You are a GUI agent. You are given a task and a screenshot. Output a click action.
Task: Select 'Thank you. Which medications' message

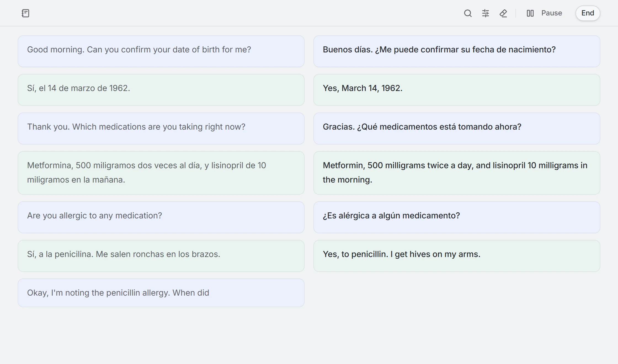click(x=161, y=129)
